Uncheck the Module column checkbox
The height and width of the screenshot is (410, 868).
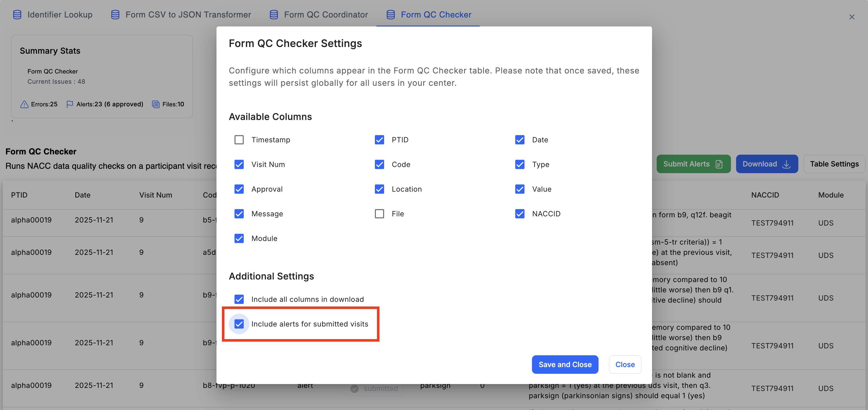coord(239,238)
